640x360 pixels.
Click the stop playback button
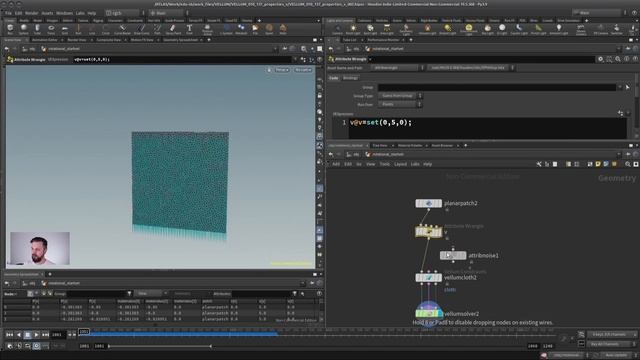click(27, 335)
